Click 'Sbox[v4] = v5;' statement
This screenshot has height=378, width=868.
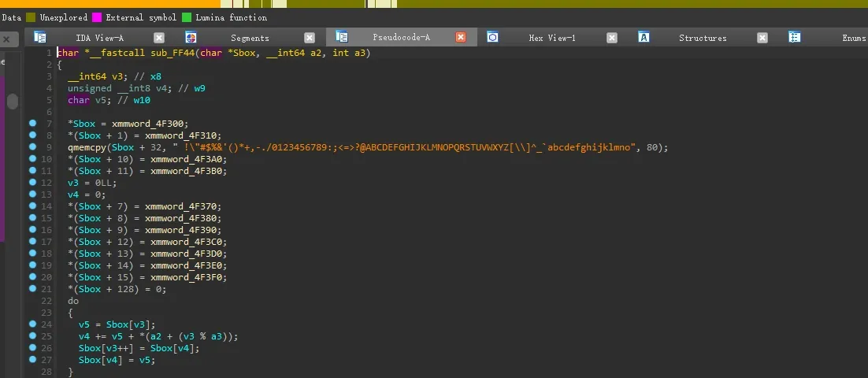tap(117, 360)
